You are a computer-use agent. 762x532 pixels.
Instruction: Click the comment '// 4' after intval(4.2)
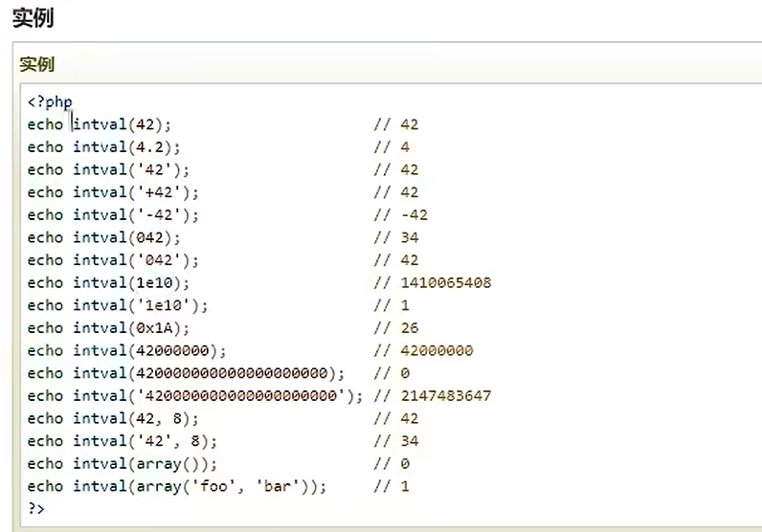392,147
